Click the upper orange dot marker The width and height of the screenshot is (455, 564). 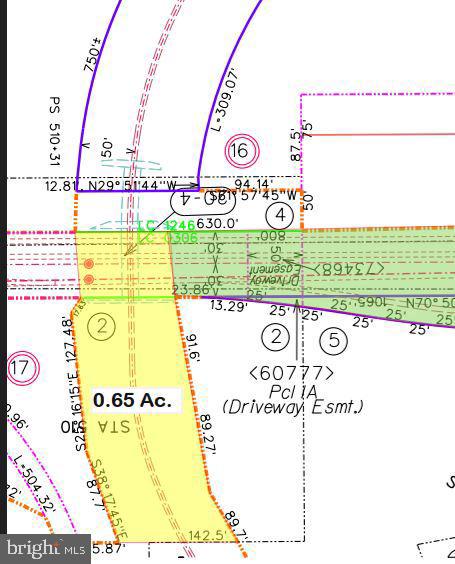89,264
